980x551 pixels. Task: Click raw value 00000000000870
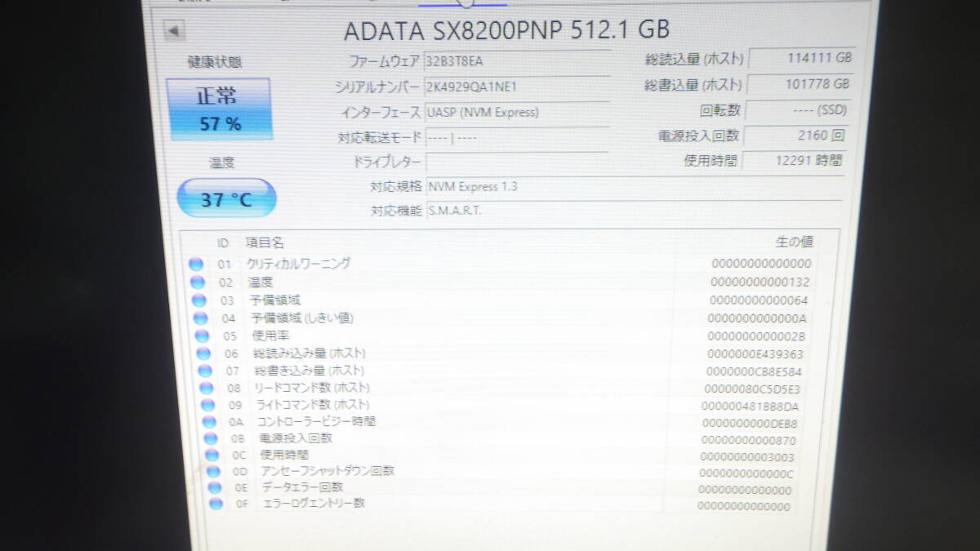click(748, 441)
